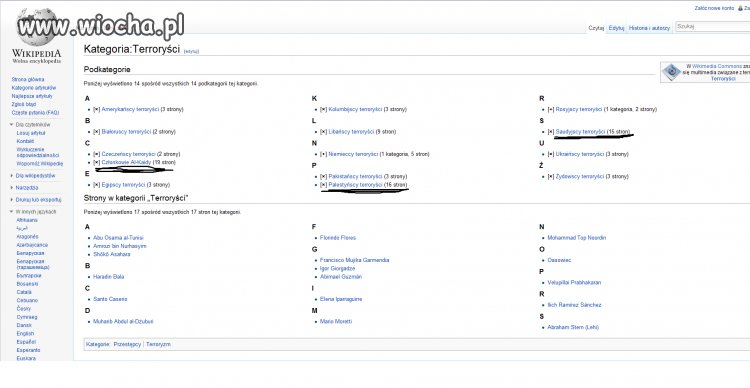The height and width of the screenshot is (388, 750).
Task: Switch to Afrikaans language version
Action: click(27, 221)
